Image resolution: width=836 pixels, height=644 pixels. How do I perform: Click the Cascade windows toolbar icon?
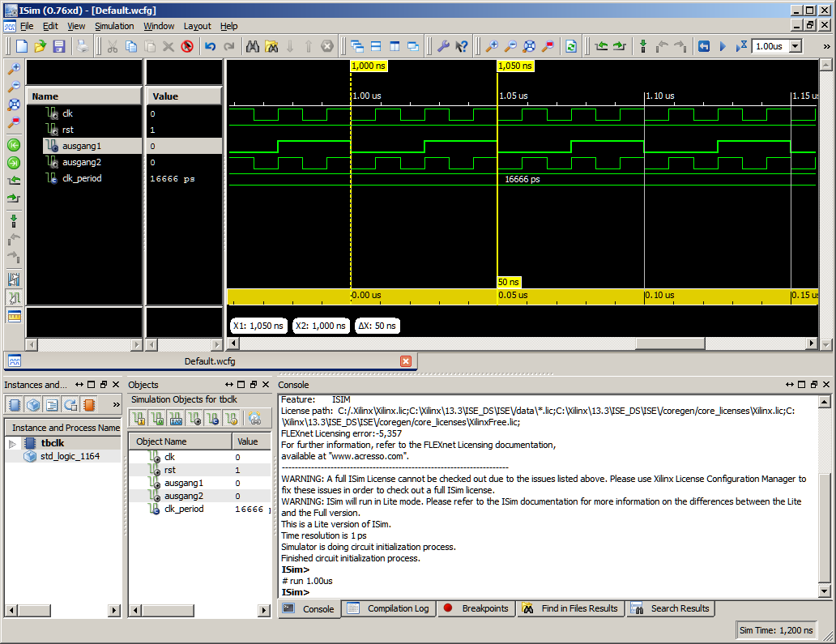point(357,46)
